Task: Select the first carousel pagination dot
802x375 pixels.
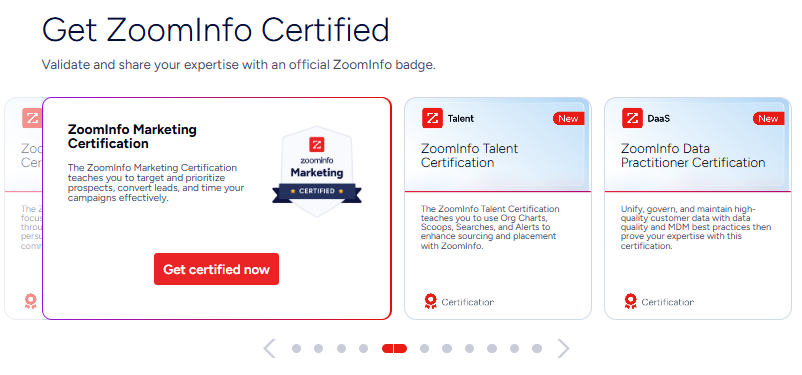Action: pos(296,348)
